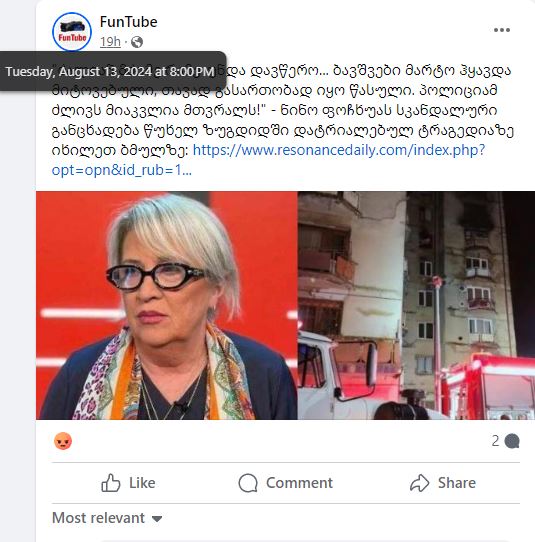
Task: Click the angry reaction emoji
Action: tap(63, 441)
